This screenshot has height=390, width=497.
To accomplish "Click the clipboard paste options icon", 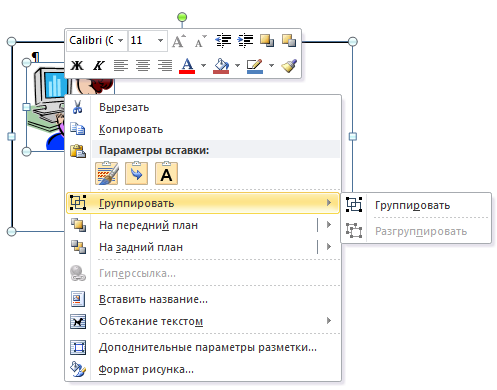I will [x=78, y=151].
